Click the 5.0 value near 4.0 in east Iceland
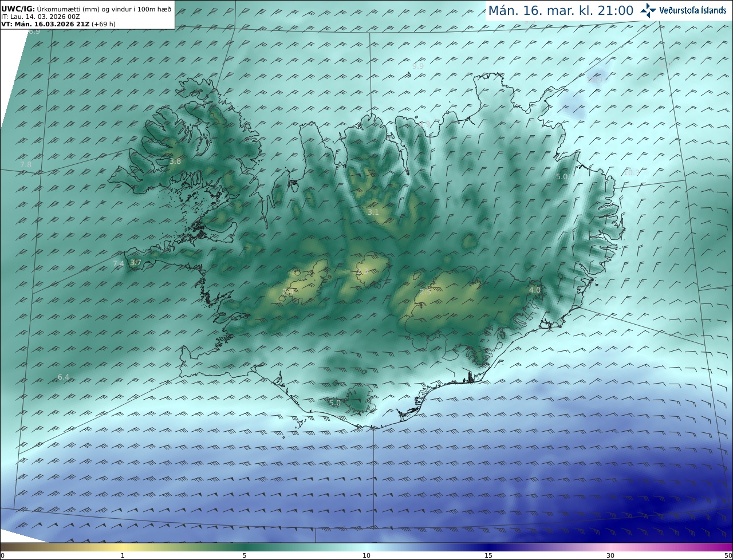 pos(562,177)
